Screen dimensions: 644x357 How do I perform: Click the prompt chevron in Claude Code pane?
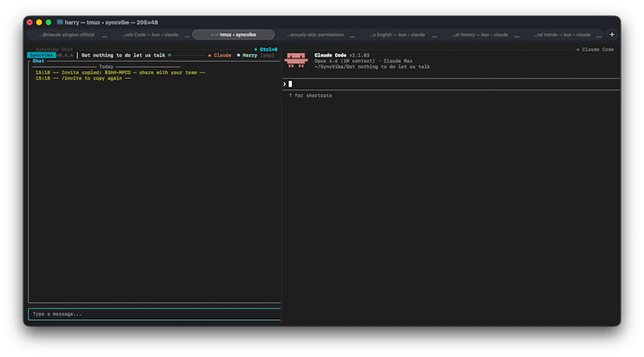[285, 84]
